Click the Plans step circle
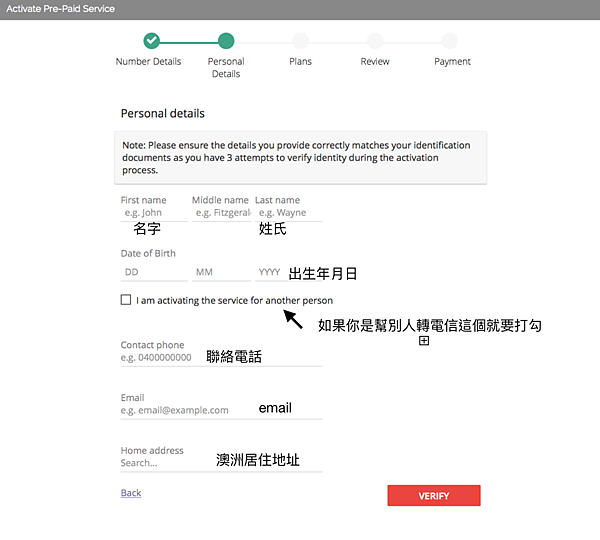Image resolution: width=600 pixels, height=540 pixels. point(300,41)
